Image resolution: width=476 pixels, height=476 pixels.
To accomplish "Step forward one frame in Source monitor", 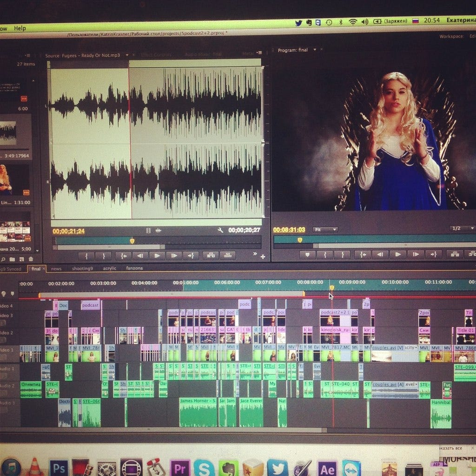I will coord(174,256).
